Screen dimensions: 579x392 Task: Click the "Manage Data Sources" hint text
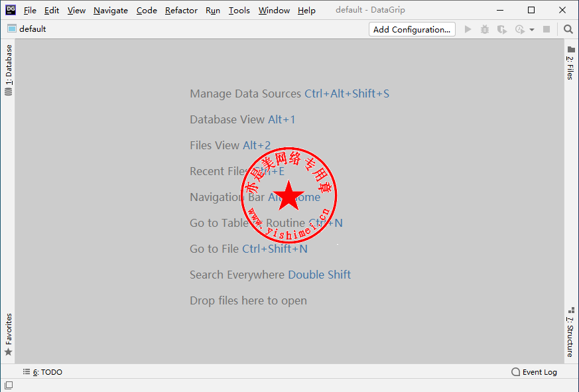pyautogui.click(x=245, y=94)
